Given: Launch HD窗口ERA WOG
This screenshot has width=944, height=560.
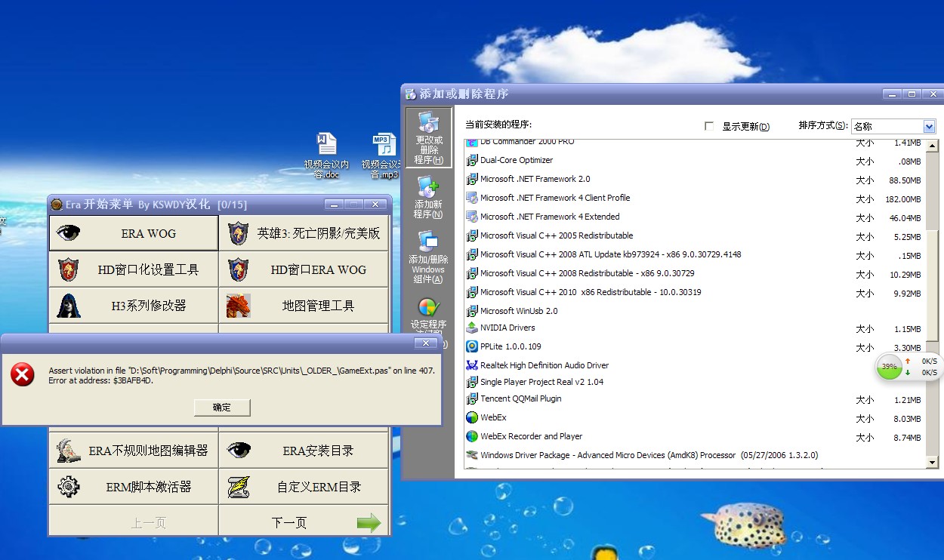Looking at the screenshot, I should click(x=304, y=269).
